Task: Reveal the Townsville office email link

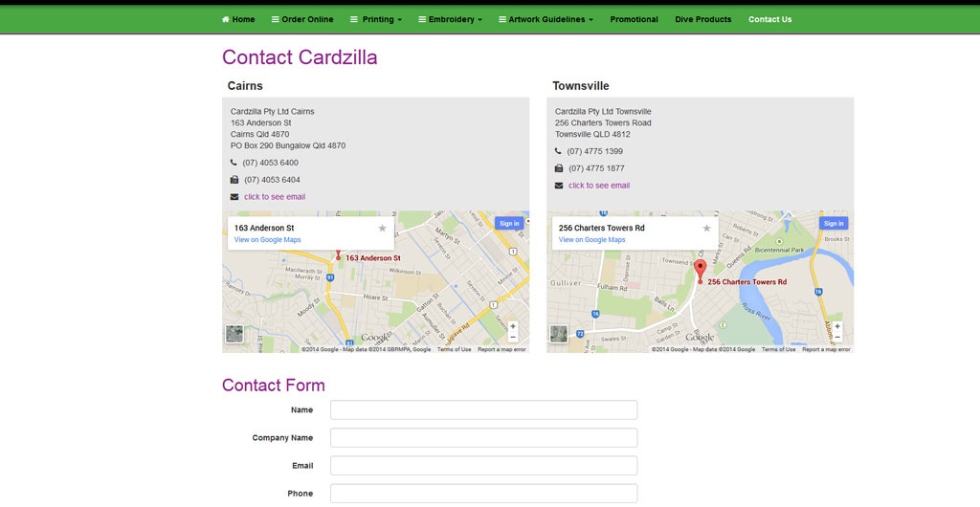Action: click(x=599, y=186)
